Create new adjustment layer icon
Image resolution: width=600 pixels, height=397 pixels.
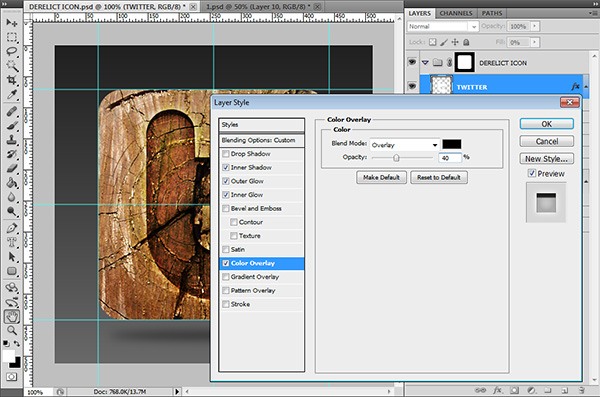tap(531, 390)
